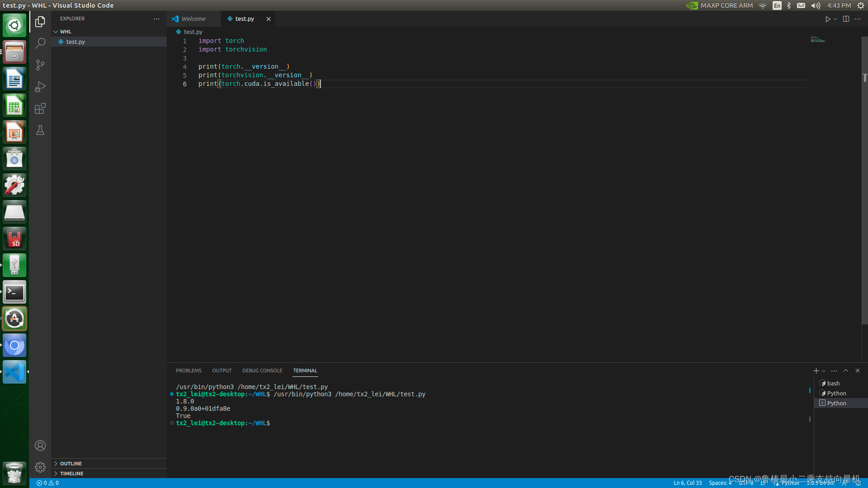Click the editor minimap preview
Image resolution: width=868 pixels, height=488 pixels.
[818, 40]
